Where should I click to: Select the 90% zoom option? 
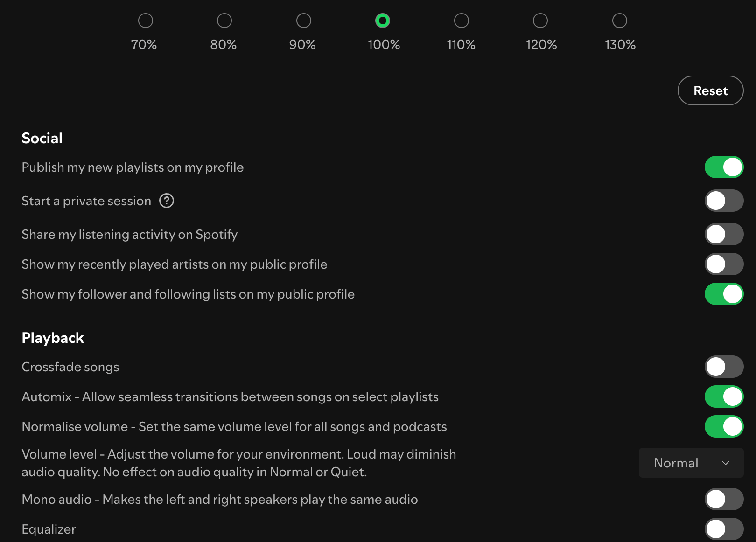tap(304, 21)
